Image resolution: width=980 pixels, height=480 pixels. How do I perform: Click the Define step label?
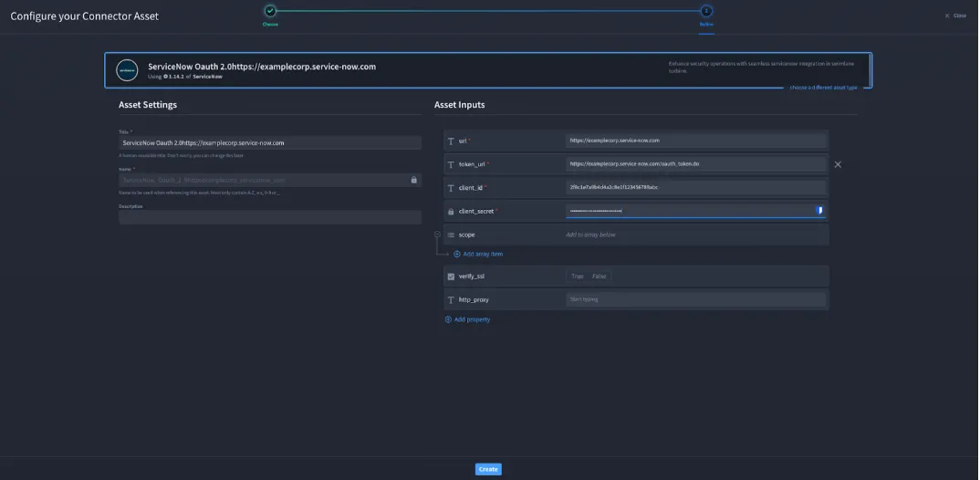[706, 25]
